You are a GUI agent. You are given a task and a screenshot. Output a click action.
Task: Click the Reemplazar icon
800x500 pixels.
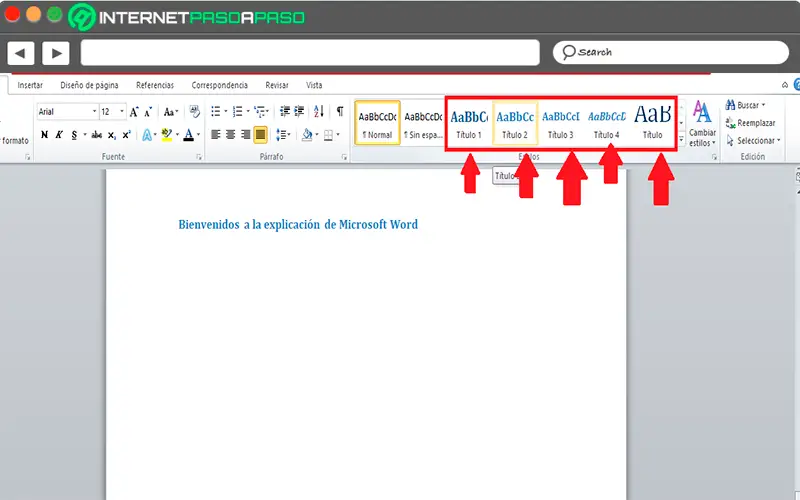(x=730, y=122)
